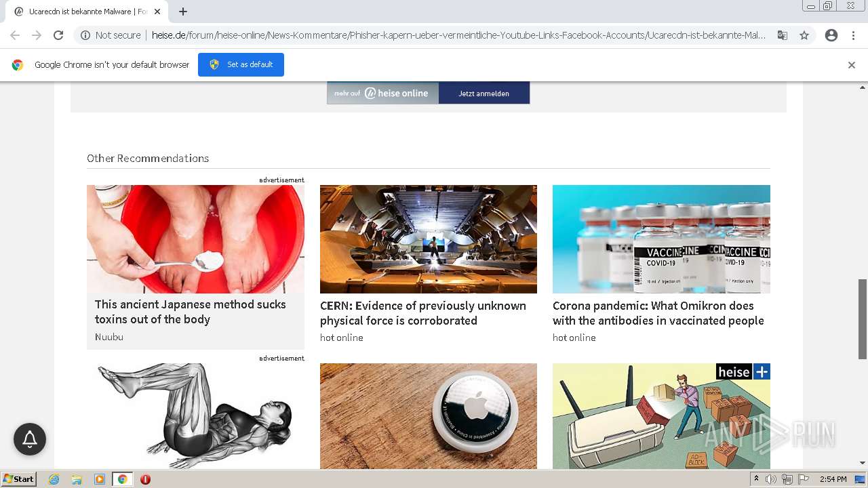Click the mehr auf heise online banner
Screen dimensions: 868x488
tap(382, 94)
